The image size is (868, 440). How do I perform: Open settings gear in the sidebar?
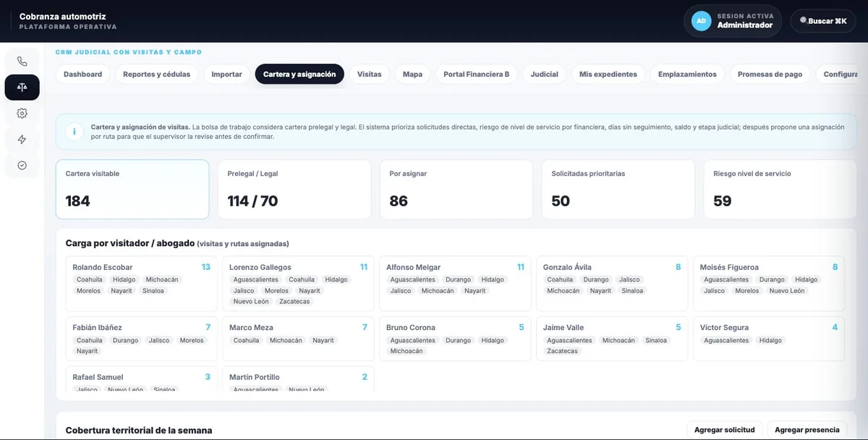[x=22, y=114]
